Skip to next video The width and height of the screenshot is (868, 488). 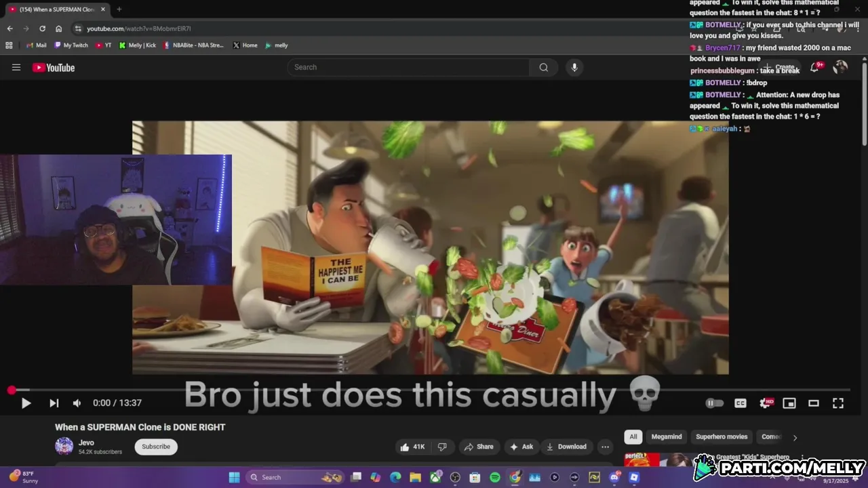point(54,403)
